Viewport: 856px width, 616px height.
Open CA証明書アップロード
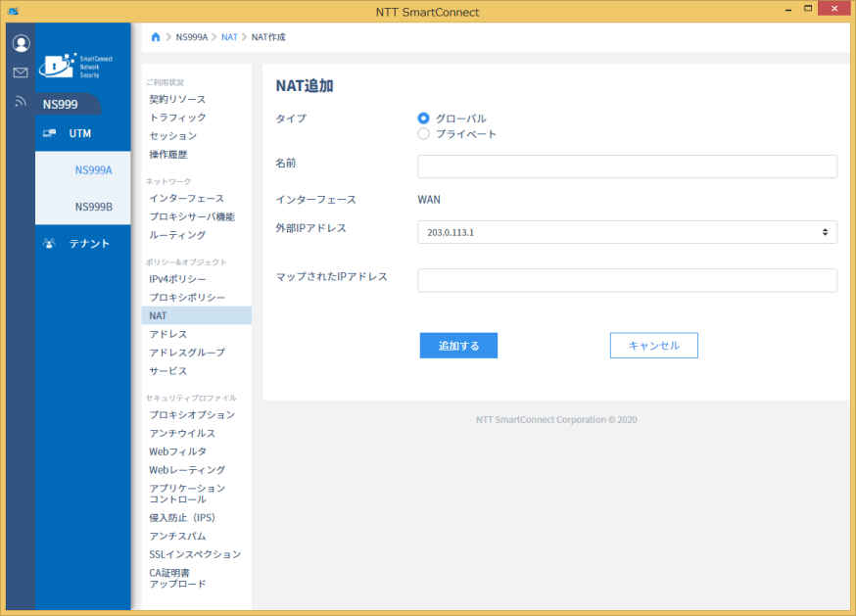tap(177, 579)
